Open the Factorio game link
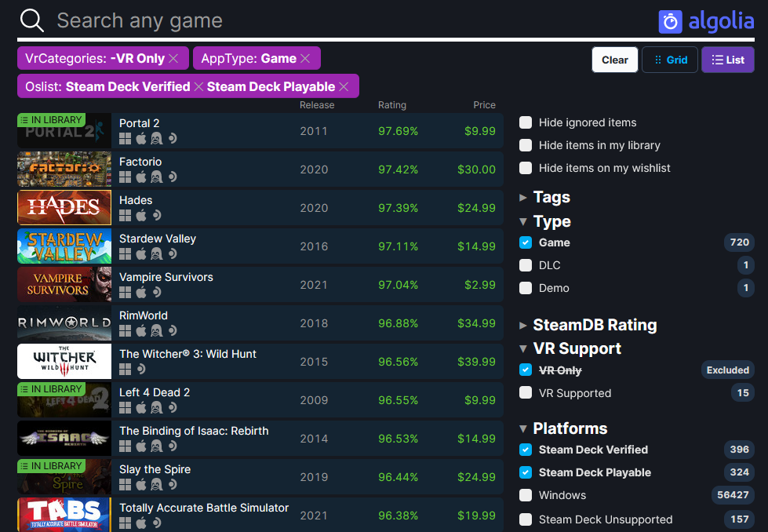Viewport: 768px width, 532px height. [x=140, y=162]
